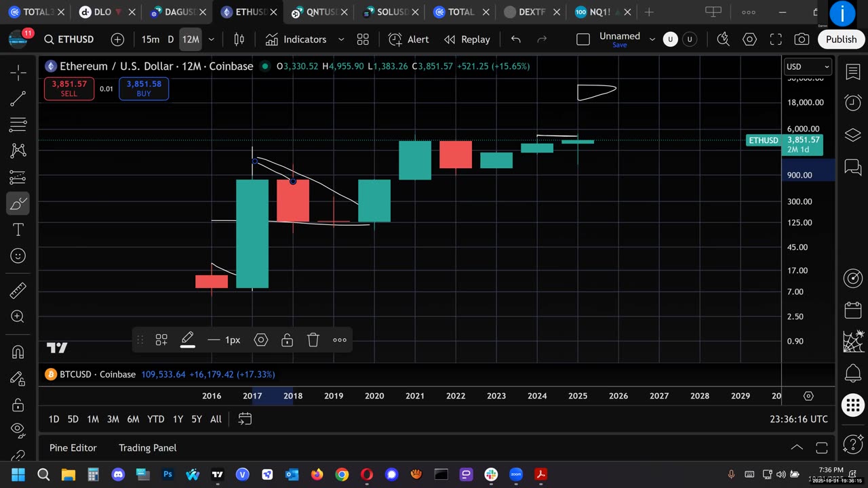Open Photoshop from the Windows taskbar

[x=167, y=474]
